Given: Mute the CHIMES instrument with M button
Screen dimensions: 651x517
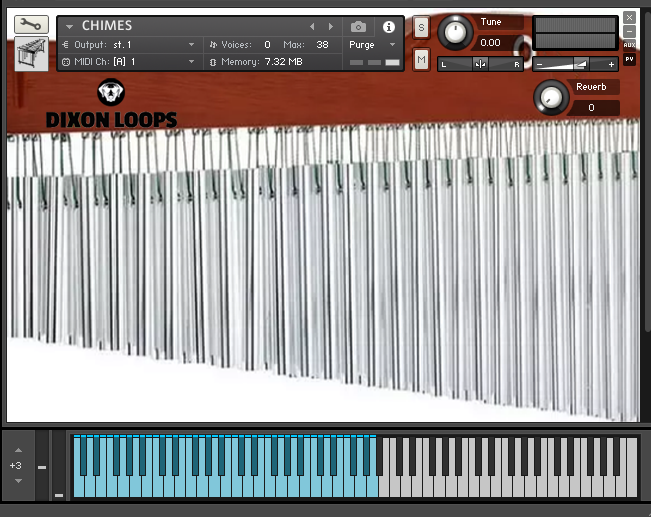Looking at the screenshot, I should click(421, 61).
